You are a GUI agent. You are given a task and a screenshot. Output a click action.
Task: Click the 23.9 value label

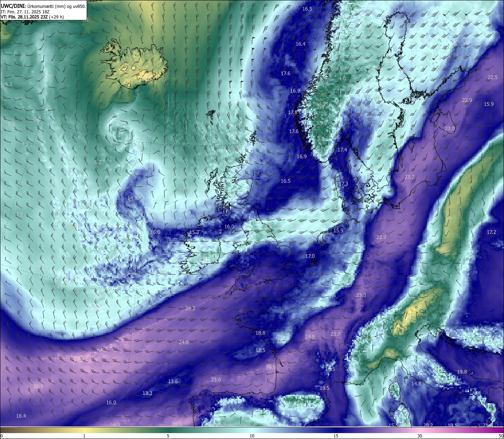coord(381,237)
